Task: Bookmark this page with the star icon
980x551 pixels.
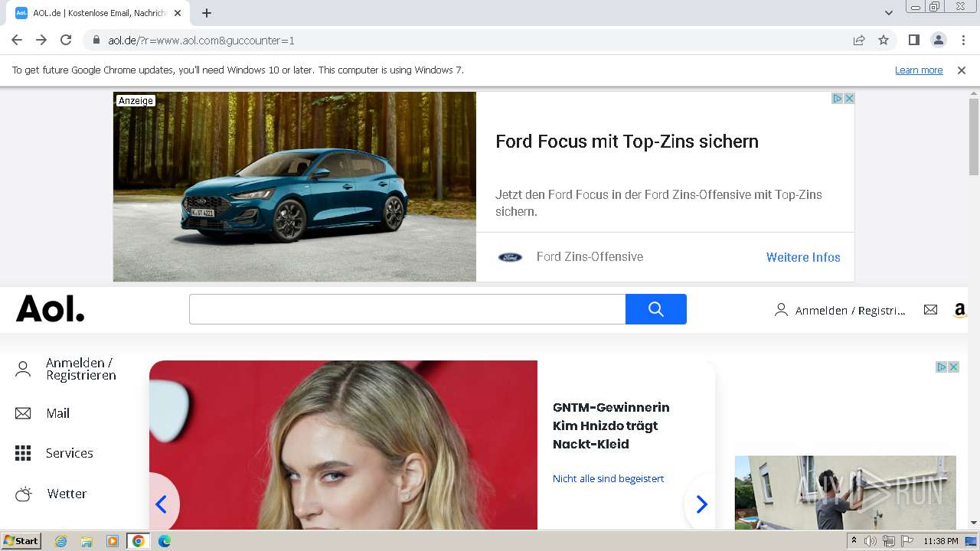Action: 884,40
